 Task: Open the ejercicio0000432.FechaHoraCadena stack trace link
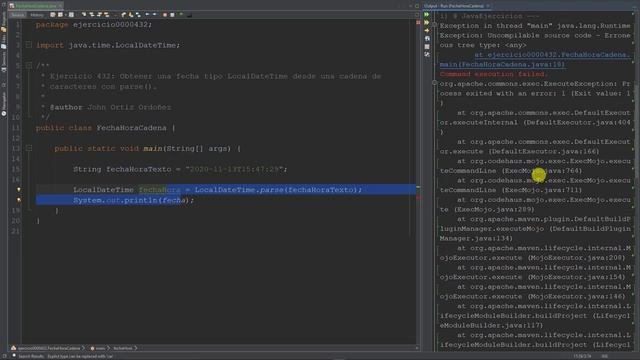coord(552,55)
